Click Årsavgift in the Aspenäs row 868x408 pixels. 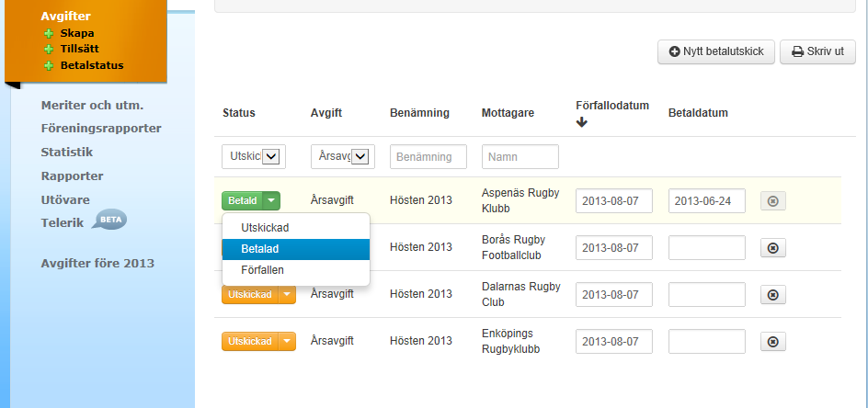coord(332,199)
